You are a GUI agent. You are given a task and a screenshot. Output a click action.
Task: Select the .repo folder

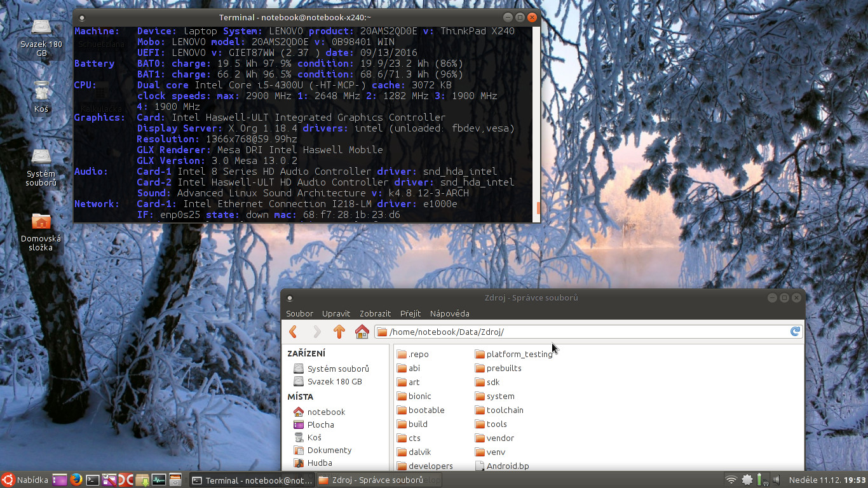(413, 354)
